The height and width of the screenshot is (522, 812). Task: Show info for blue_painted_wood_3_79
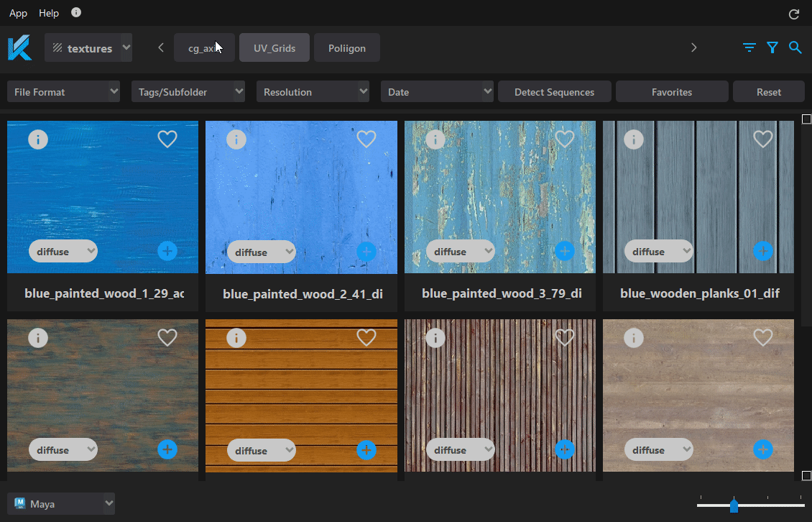[435, 139]
